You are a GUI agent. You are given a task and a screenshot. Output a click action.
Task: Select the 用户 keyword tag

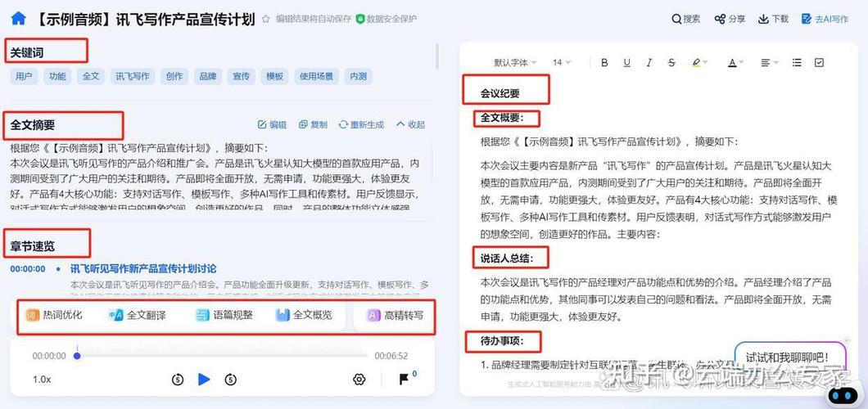click(x=24, y=76)
